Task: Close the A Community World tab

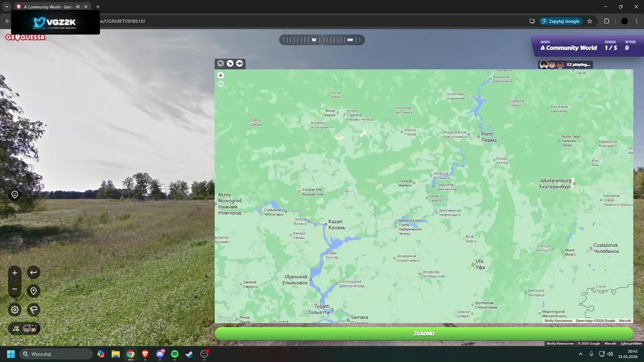Action: [86, 7]
